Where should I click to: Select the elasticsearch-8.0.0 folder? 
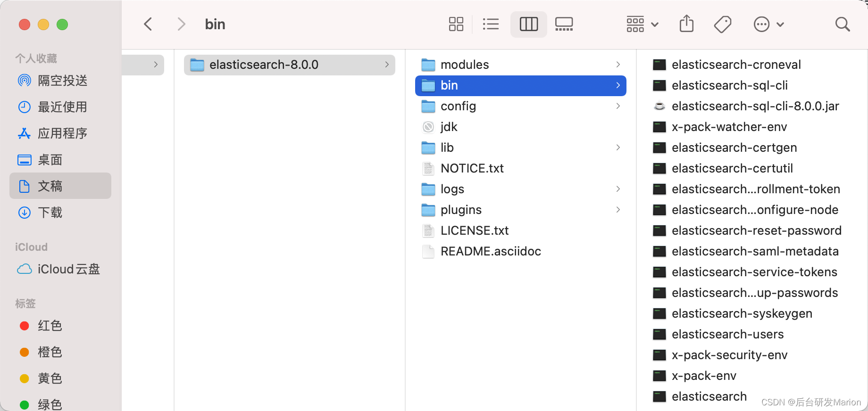point(290,65)
